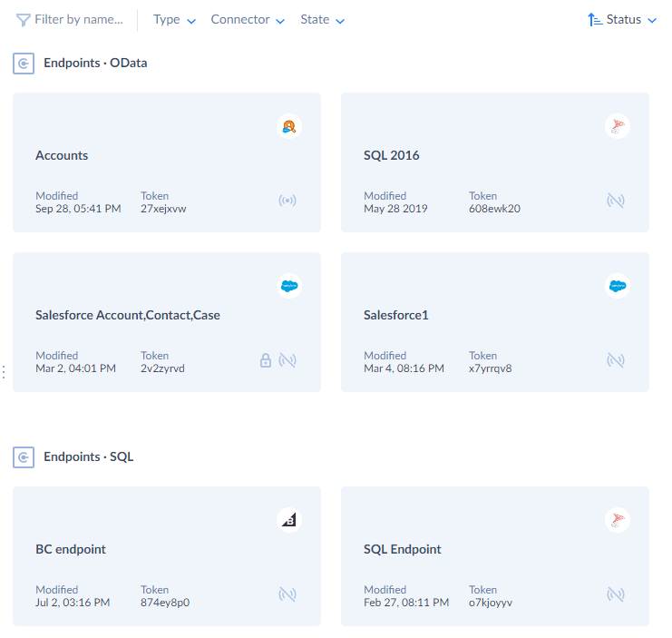Click the BC endpoint BigCommerce icon
The width and height of the screenshot is (672, 638).
click(289, 520)
